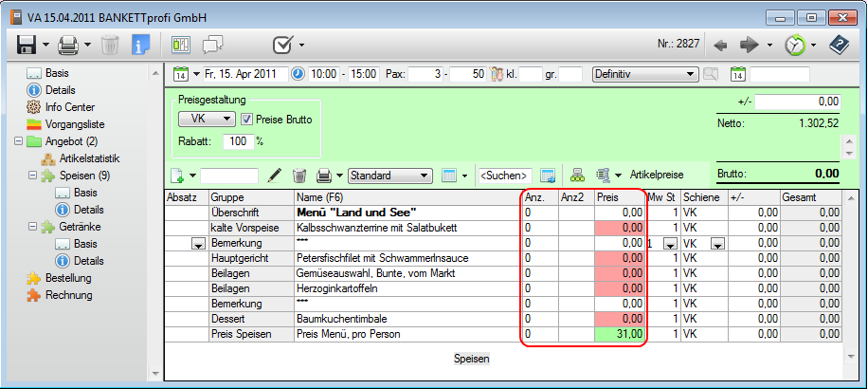
Task: Click the pencil edit icon
Action: [x=276, y=176]
